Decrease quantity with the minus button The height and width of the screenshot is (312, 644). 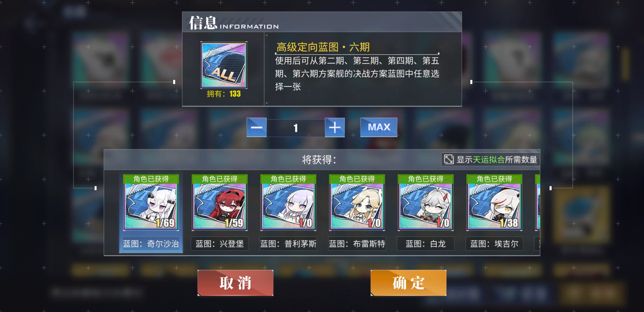[257, 127]
